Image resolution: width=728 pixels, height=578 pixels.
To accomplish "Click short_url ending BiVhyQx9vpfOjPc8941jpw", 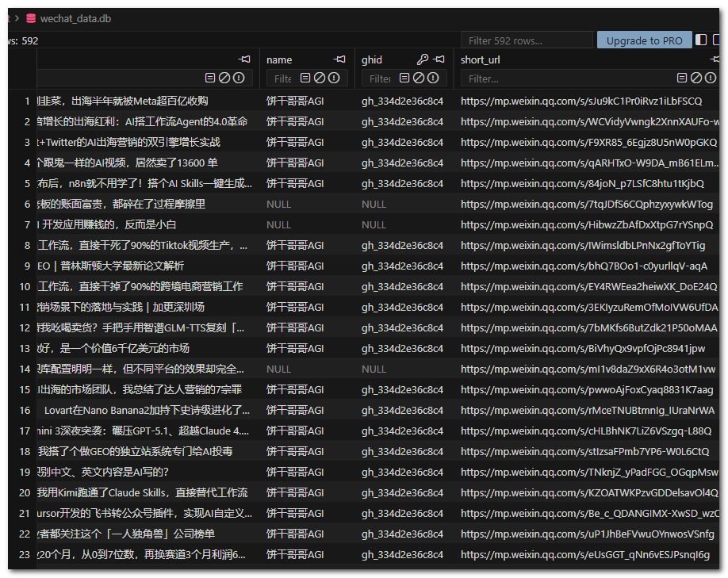I will 583,348.
